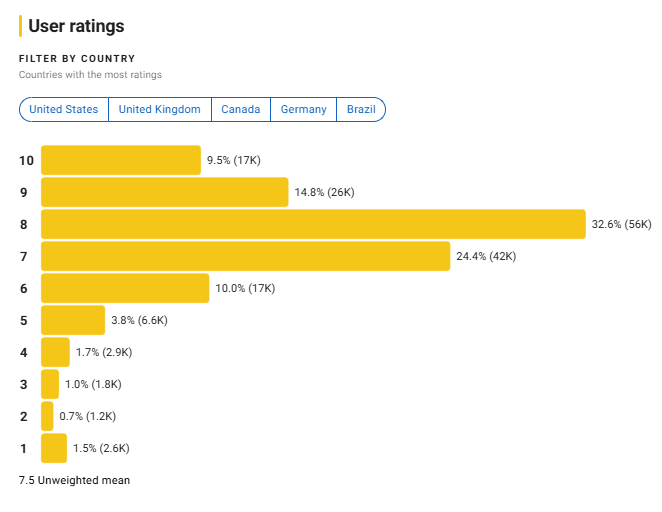662x512 pixels.
Task: Choose the rating 4 bar
Action: click(56, 352)
